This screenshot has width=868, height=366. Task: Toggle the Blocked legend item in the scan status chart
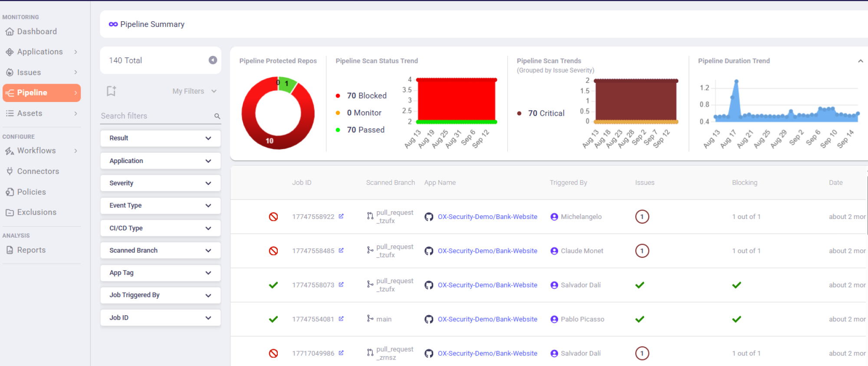click(x=361, y=95)
